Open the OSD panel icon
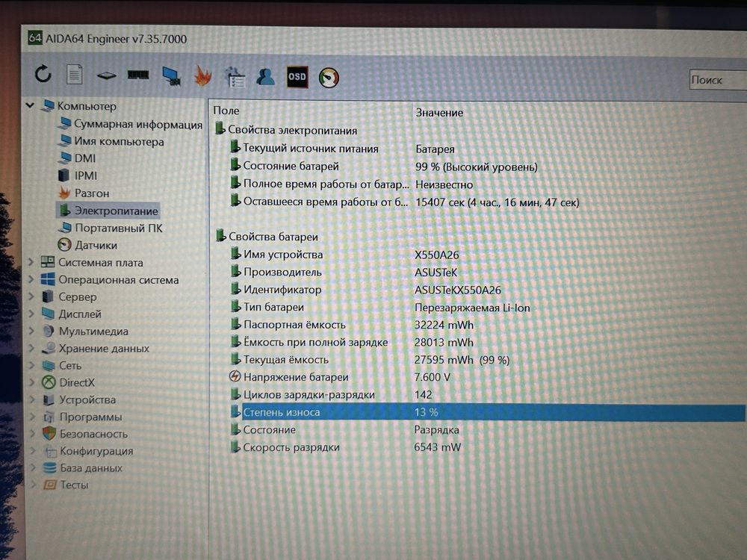 coord(297,77)
